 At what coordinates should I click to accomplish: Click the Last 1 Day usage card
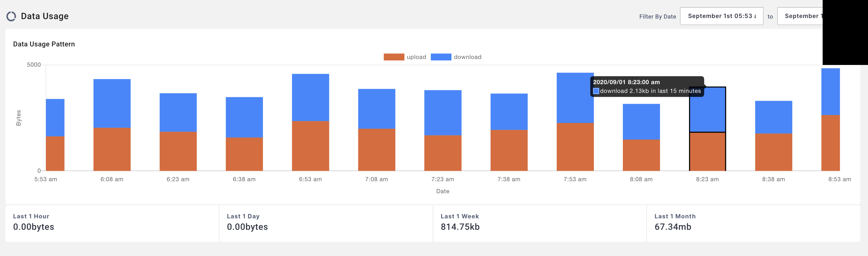(325, 223)
